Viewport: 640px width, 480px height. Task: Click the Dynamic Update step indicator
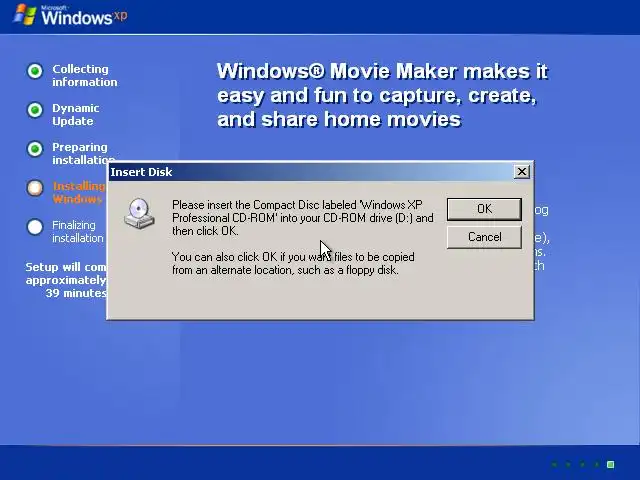tap(35, 110)
